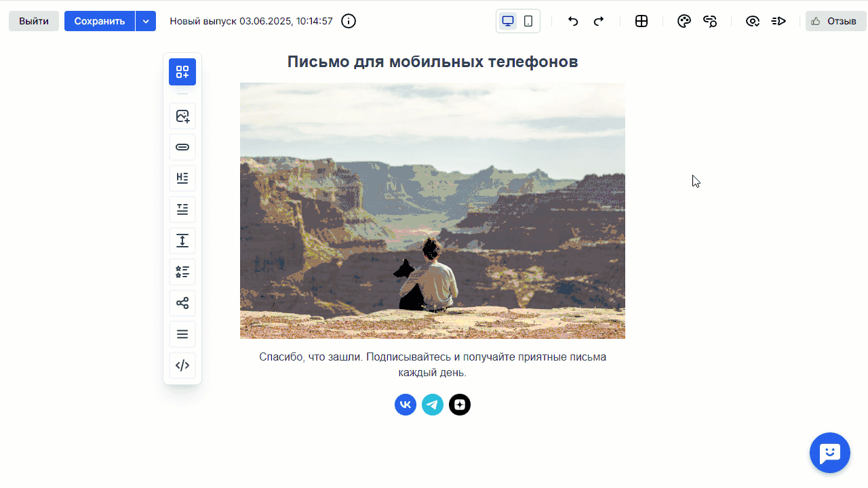Add a social share block
The height and width of the screenshot is (488, 868).
tap(182, 303)
